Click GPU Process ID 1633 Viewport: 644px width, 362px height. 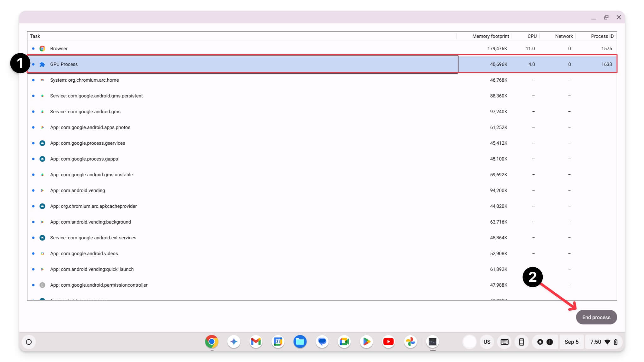(606, 64)
